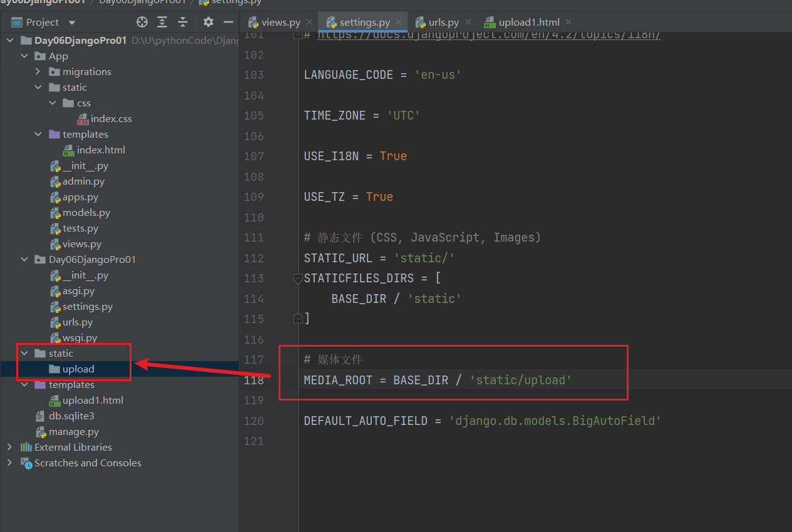Click the External Libraries icon
792x532 pixels.
click(x=26, y=448)
